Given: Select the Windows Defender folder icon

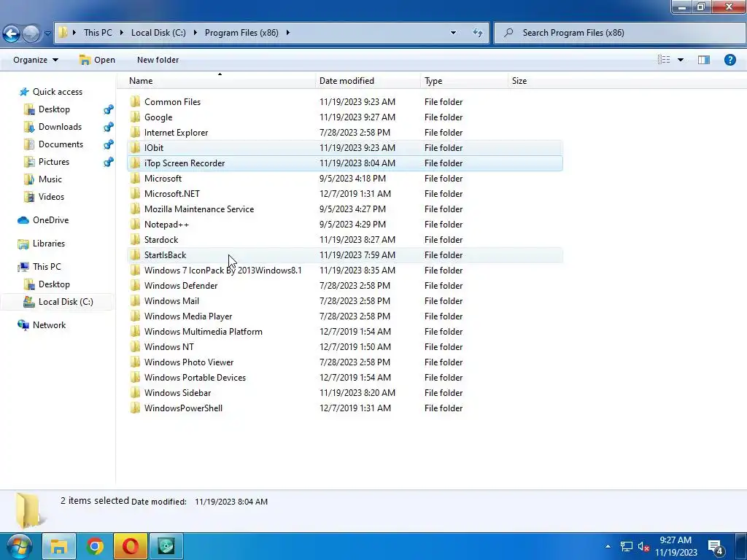Looking at the screenshot, I should [x=135, y=285].
